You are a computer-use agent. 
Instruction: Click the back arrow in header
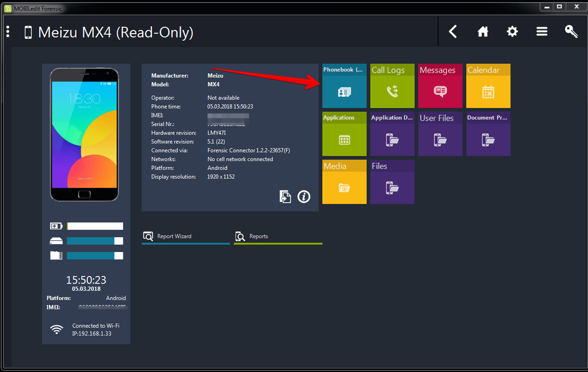(x=453, y=32)
